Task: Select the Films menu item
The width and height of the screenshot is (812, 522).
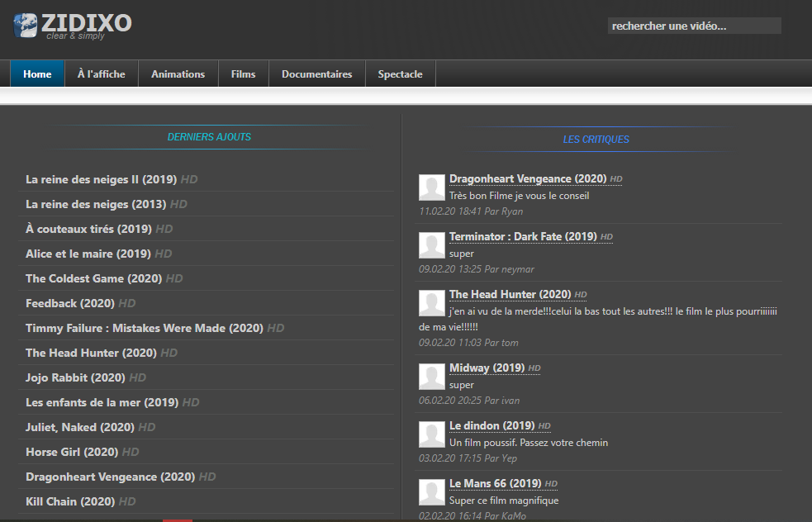Action: pyautogui.click(x=244, y=74)
